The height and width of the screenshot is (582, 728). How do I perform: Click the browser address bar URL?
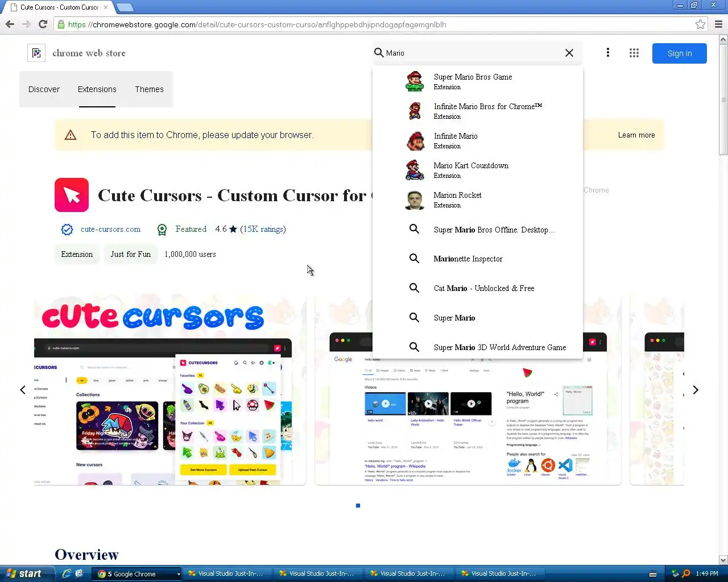pos(257,24)
